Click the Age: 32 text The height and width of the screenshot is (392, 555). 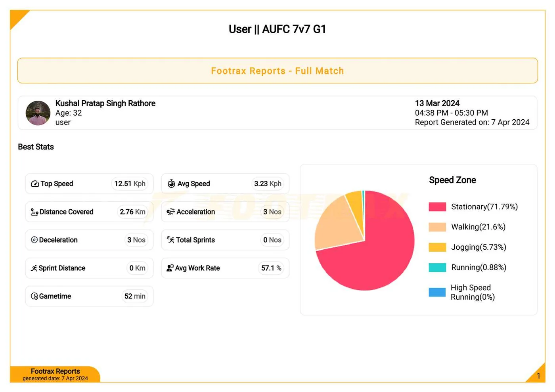coord(69,113)
